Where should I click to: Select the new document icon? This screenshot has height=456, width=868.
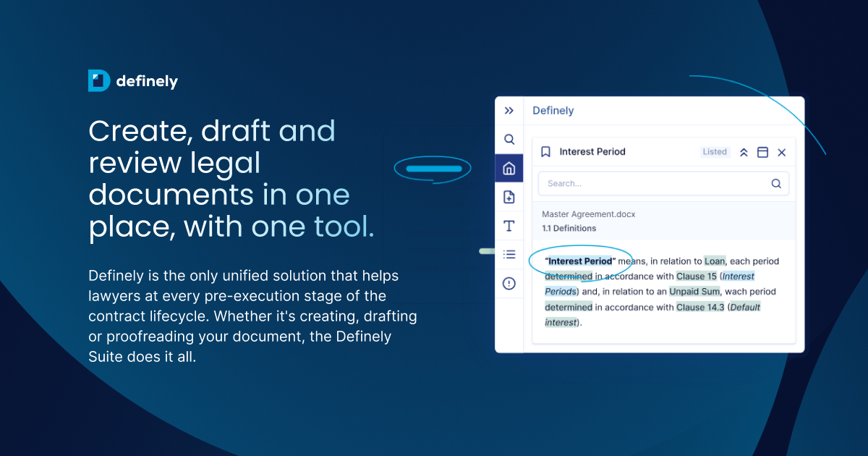pos(509,196)
